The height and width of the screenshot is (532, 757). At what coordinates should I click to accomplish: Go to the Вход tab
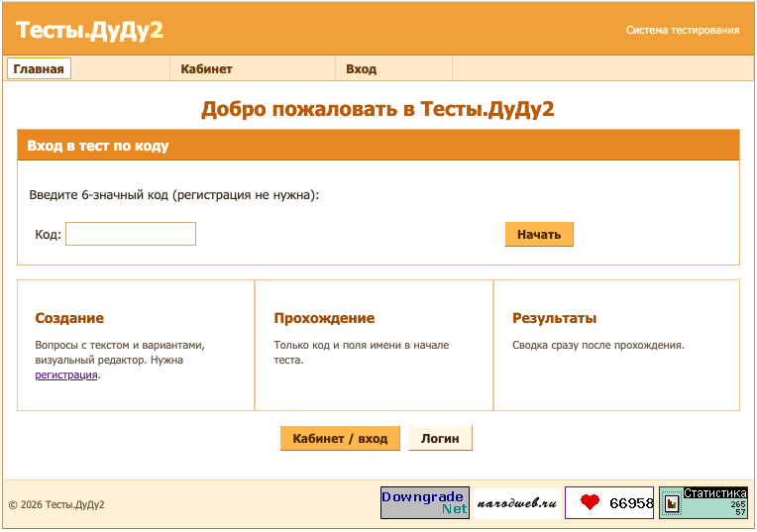361,69
